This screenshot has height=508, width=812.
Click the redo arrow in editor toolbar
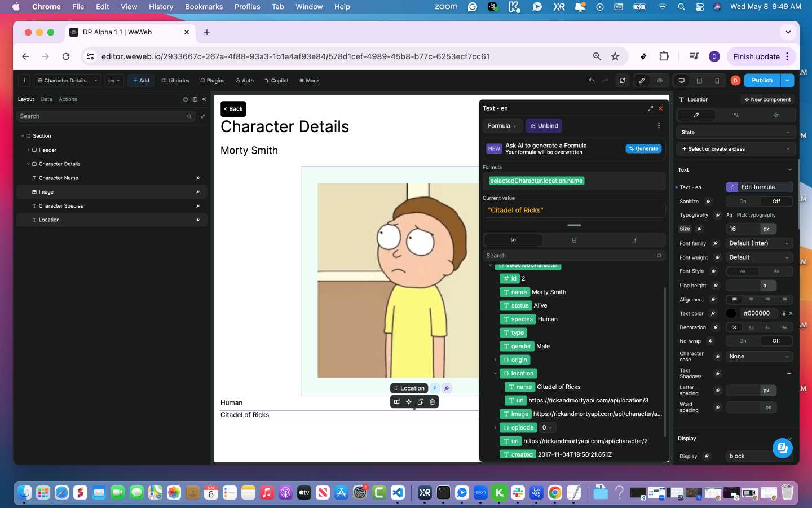pyautogui.click(x=605, y=81)
